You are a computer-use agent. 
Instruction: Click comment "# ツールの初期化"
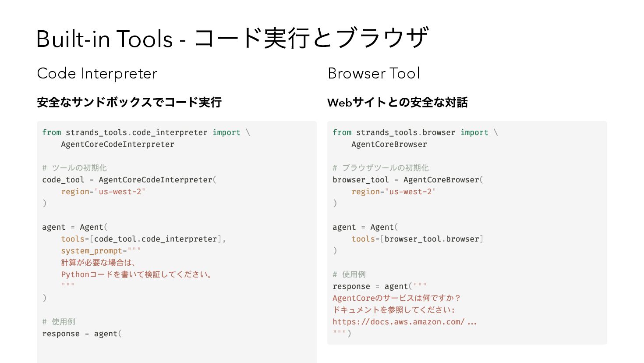click(74, 168)
